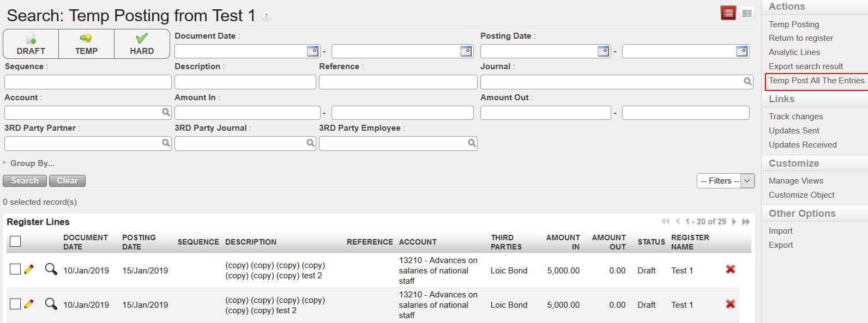The height and width of the screenshot is (323, 868).
Task: Open the Filters dropdown
Action: click(x=726, y=181)
